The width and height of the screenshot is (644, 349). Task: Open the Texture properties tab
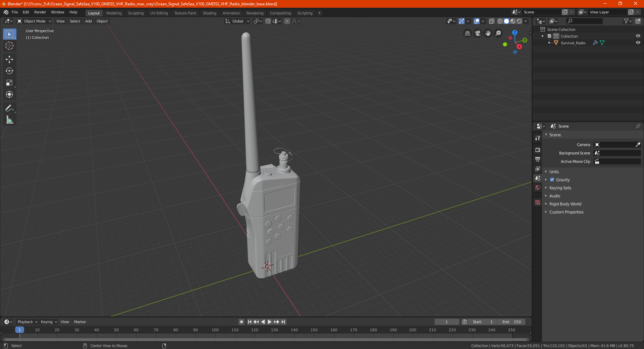point(538,202)
